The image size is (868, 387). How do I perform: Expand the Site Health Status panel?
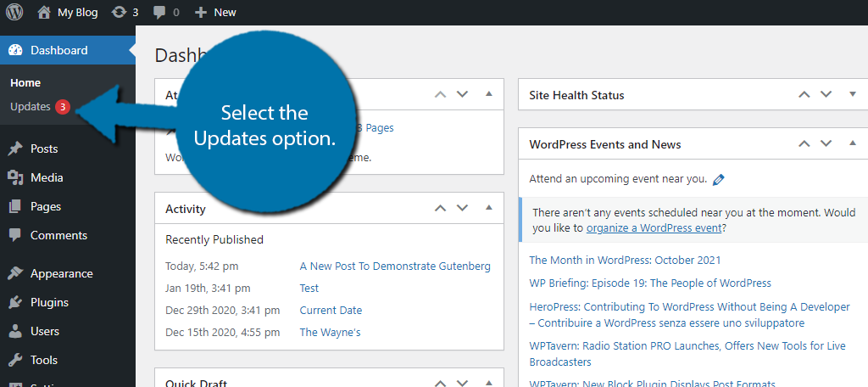[853, 93]
